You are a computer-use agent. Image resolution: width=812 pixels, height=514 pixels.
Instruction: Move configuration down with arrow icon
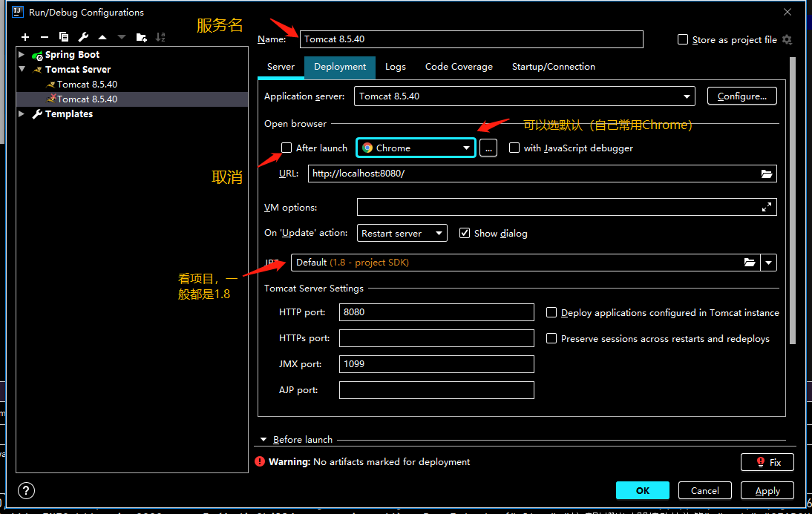(x=122, y=37)
